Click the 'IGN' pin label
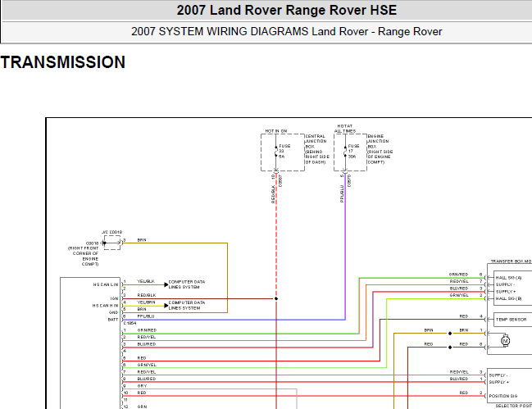532x409 pixels. [114, 298]
